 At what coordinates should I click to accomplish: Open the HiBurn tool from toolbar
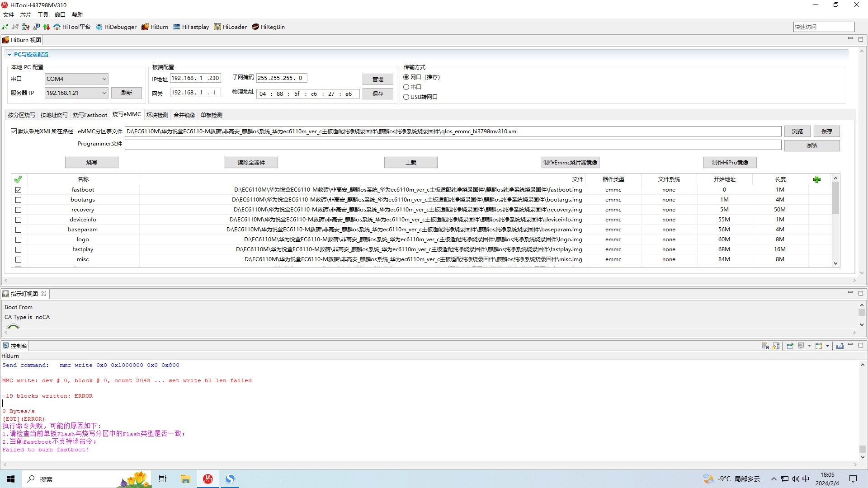pos(155,27)
